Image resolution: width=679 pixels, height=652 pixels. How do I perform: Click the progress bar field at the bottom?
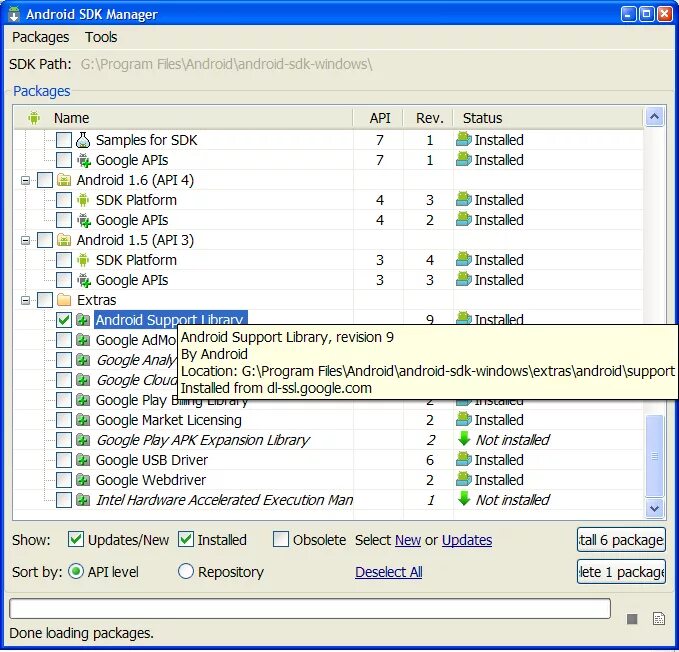point(310,609)
